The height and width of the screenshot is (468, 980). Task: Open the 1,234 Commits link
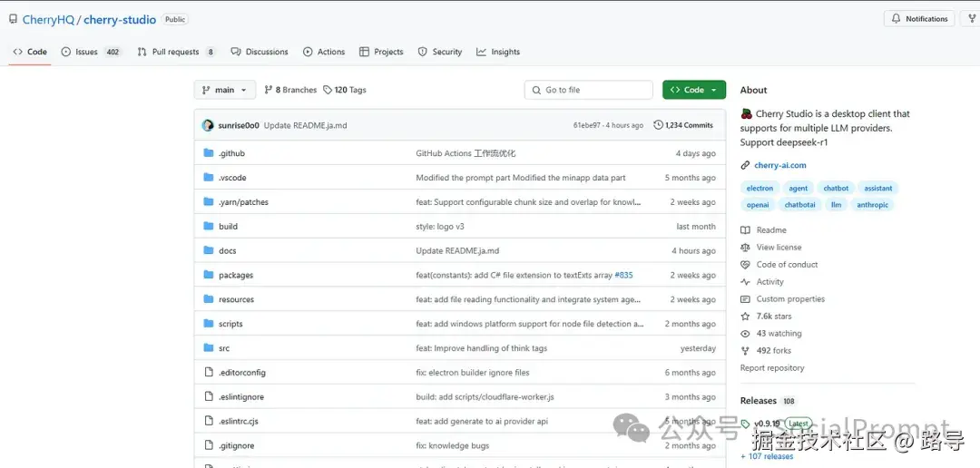(683, 125)
